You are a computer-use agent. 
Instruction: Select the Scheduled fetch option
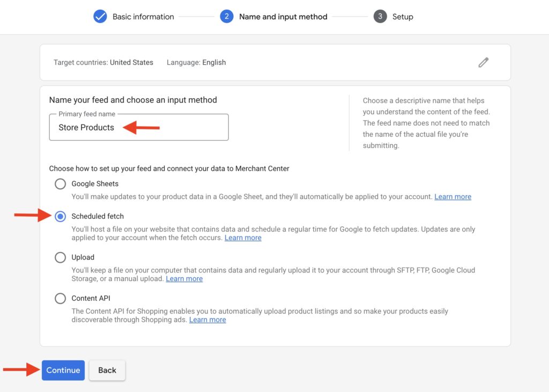[60, 216]
